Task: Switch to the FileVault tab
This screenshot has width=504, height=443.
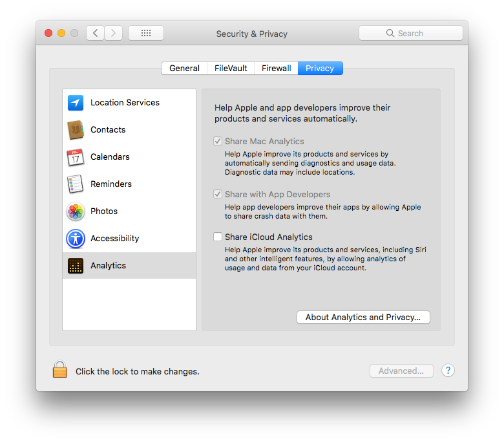Action: 231,68
